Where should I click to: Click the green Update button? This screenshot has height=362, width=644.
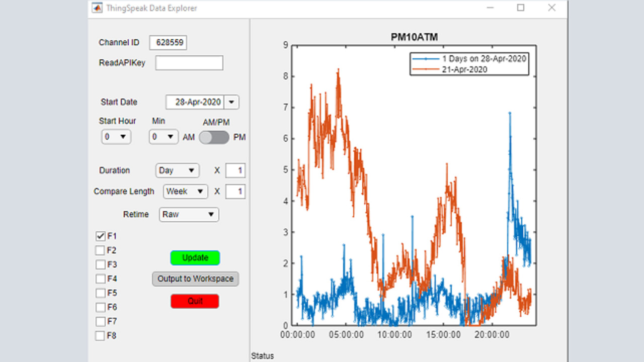pyautogui.click(x=195, y=258)
